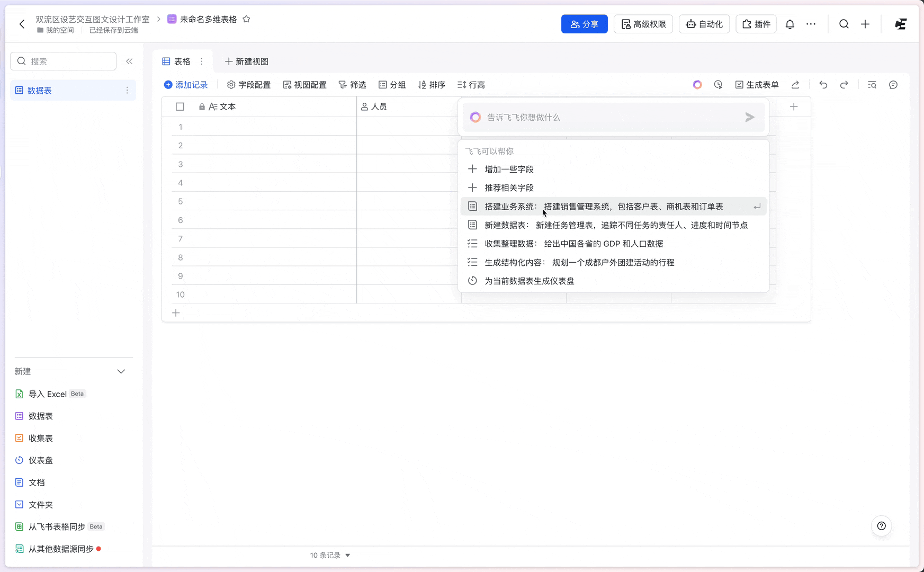Undo the last action with the arrow icon
The width and height of the screenshot is (924, 572).
click(x=823, y=85)
